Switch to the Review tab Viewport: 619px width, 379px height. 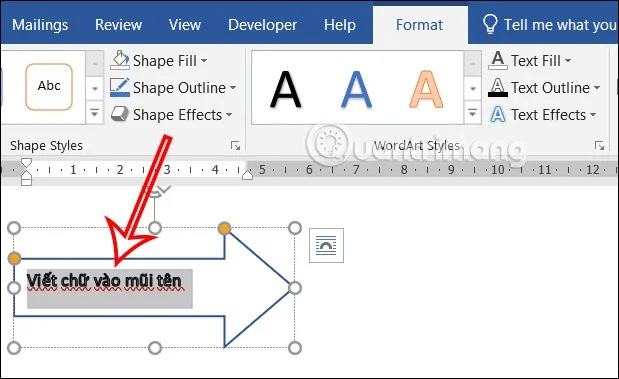[x=118, y=25]
